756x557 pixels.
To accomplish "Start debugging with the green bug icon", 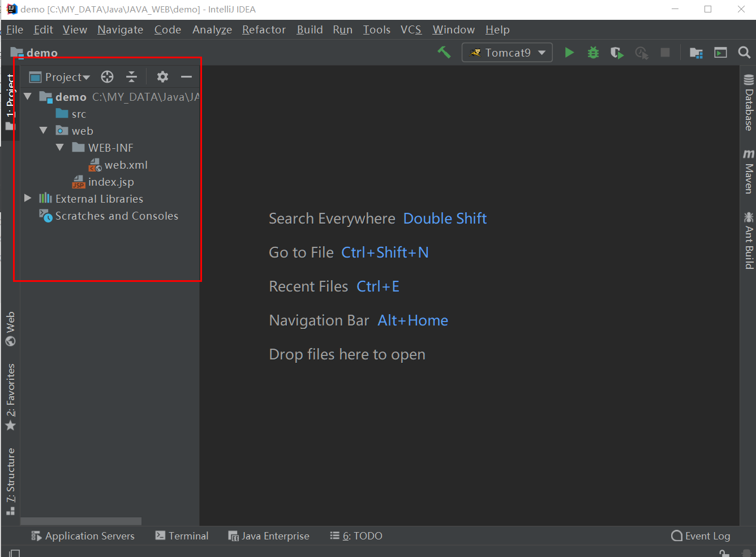I will pos(593,53).
